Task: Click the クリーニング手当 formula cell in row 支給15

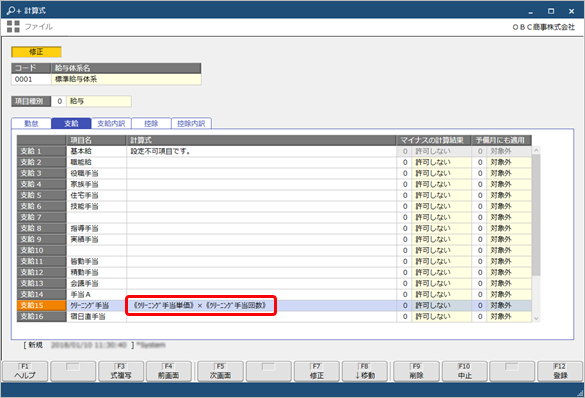Action: [x=261, y=305]
